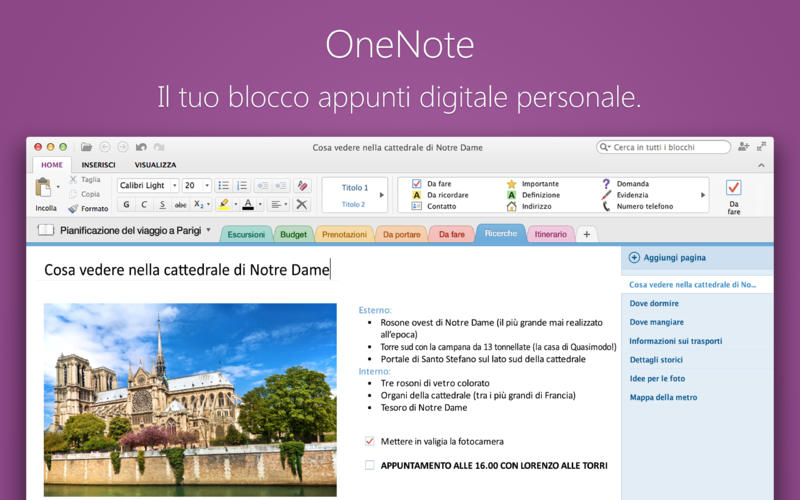Check the 'Appuntamento alle 16.00' checkbox
This screenshot has width=800, height=500.
[370, 465]
